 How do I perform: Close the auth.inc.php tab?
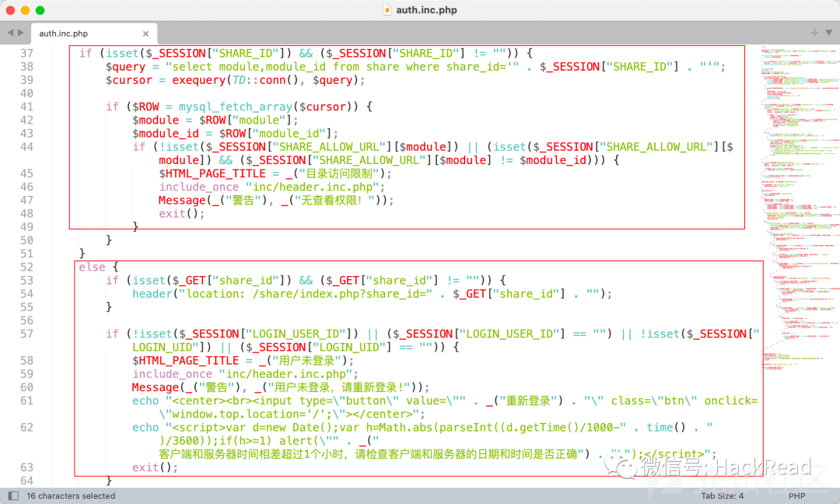145,33
